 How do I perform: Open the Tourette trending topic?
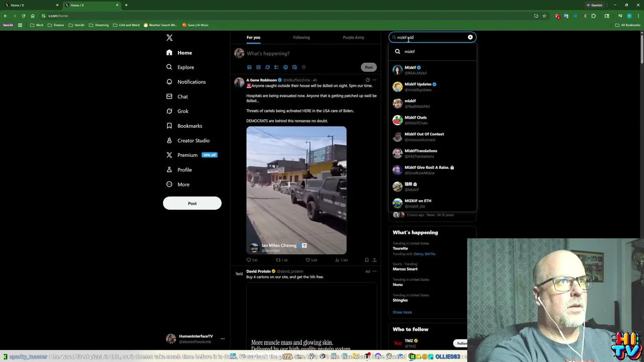pyautogui.click(x=400, y=248)
